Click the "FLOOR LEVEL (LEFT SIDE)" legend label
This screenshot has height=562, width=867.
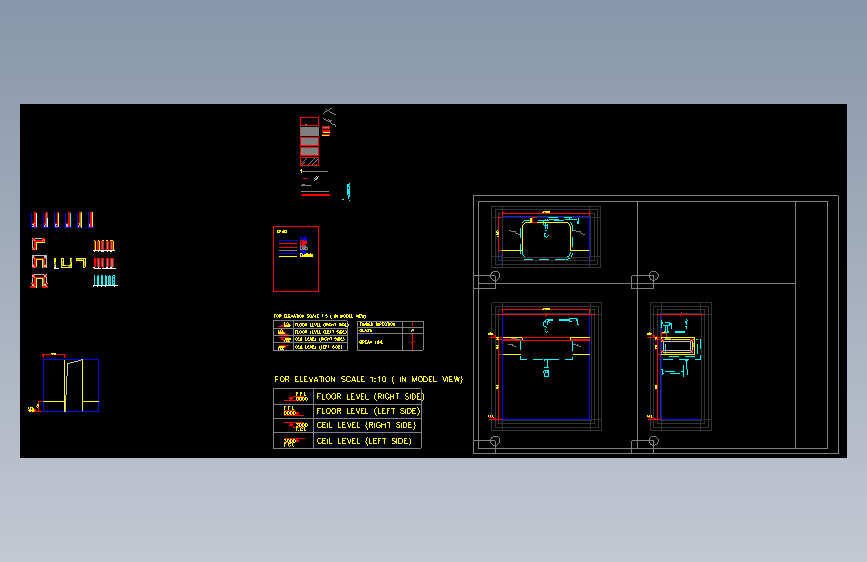tap(368, 411)
